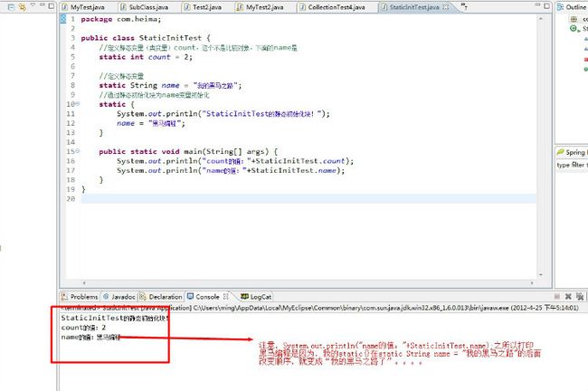Select the Console tab

[x=204, y=297]
